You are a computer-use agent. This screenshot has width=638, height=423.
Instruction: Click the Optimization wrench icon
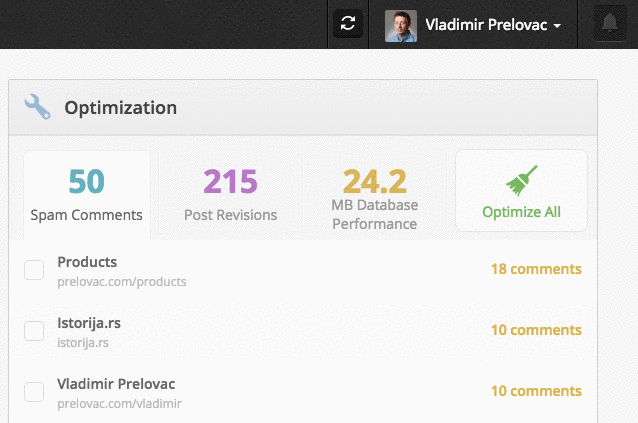pos(37,107)
